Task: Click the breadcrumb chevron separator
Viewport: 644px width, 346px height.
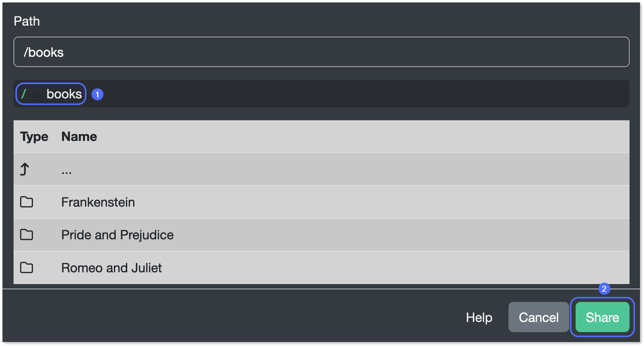Action: 36,94
